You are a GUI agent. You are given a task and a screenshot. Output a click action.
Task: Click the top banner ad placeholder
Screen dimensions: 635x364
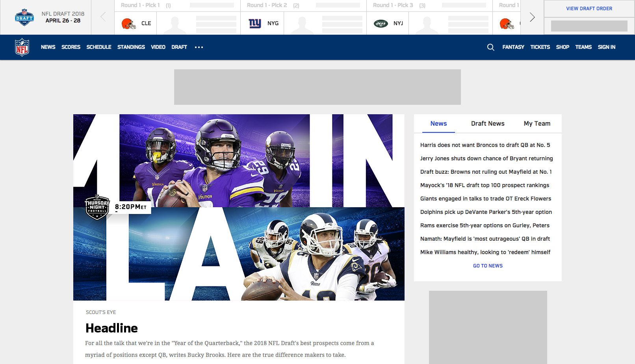[317, 87]
